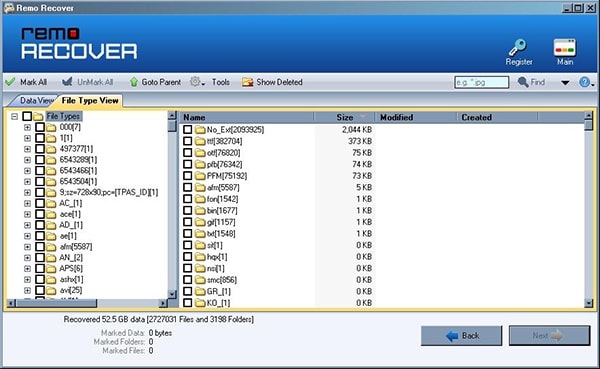
Task: Go to parent folder via green arrow
Action: (x=134, y=82)
